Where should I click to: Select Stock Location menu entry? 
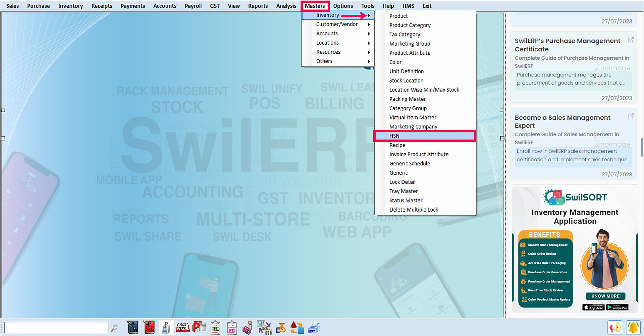(425, 80)
